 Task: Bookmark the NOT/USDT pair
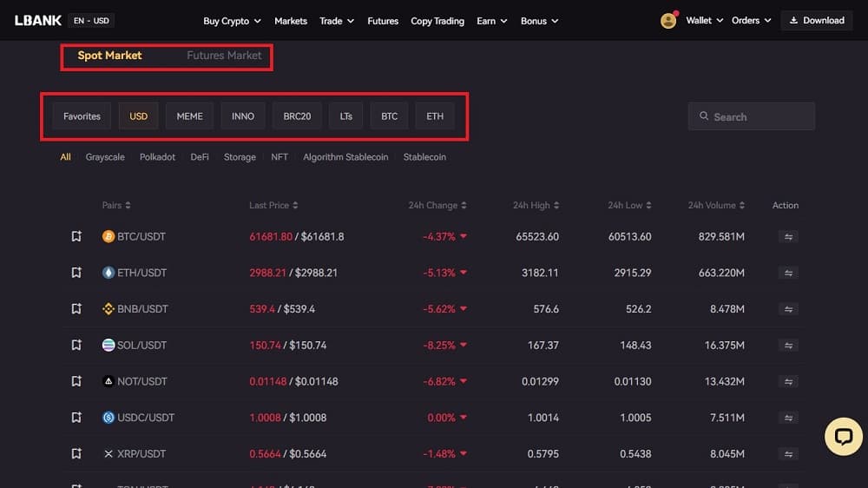[x=76, y=381]
